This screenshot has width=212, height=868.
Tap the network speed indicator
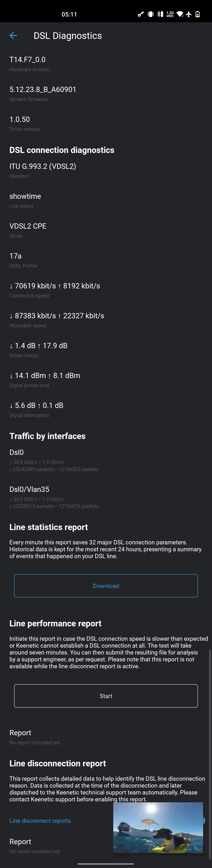pyautogui.click(x=170, y=14)
